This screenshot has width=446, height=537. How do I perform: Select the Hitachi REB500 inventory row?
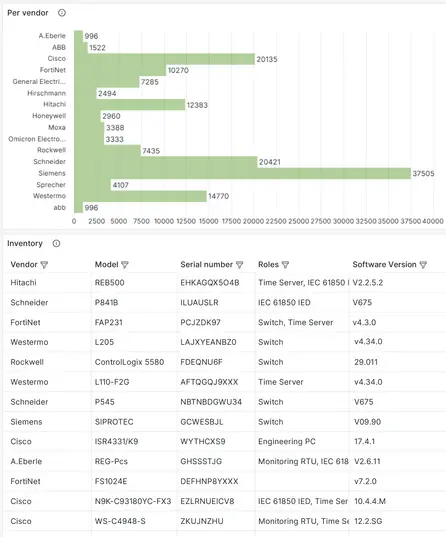click(225, 283)
